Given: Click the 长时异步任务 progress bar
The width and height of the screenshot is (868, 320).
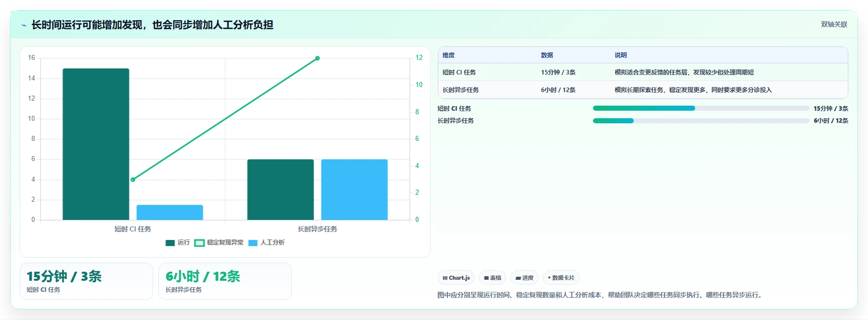Looking at the screenshot, I should [701, 121].
